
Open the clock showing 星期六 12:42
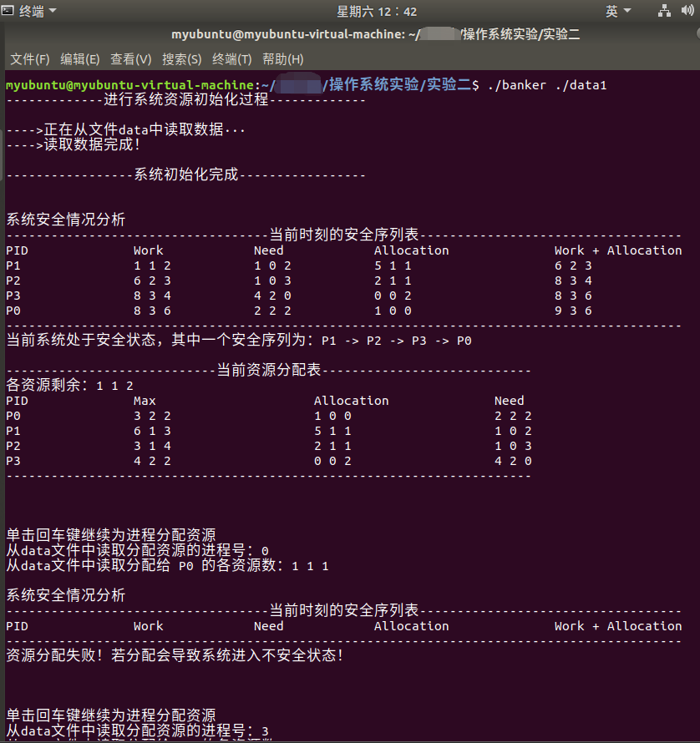click(377, 12)
